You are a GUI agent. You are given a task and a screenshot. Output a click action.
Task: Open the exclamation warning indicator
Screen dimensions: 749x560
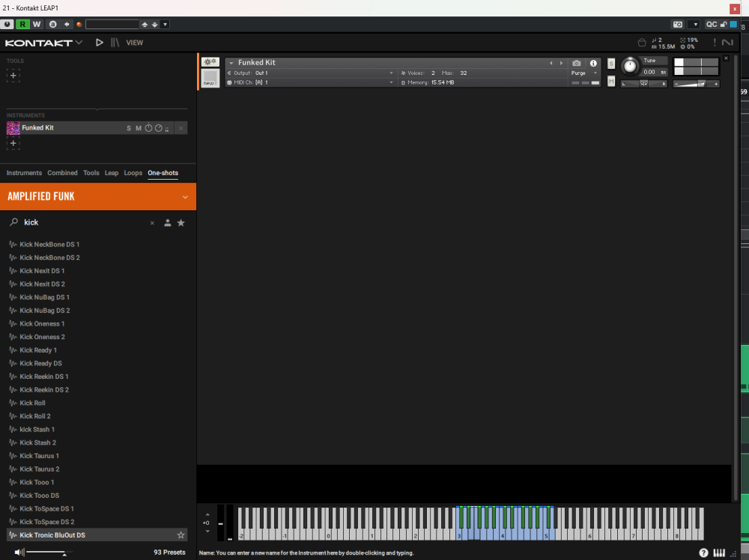[x=715, y=43]
